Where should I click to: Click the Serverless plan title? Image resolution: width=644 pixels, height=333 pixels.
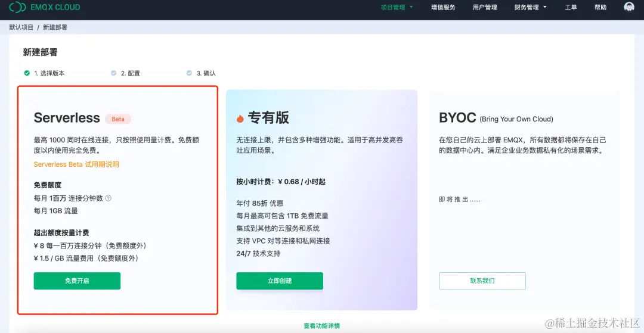click(67, 118)
